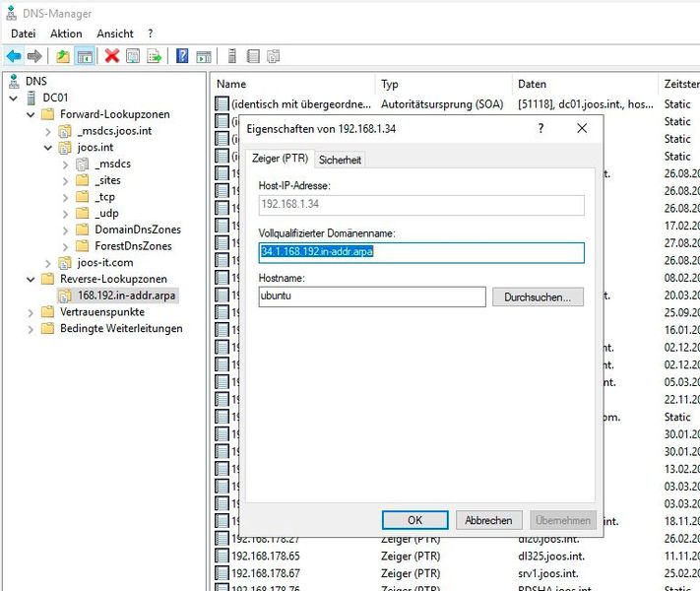700x591 pixels.
Task: Click the new record list toolbar icon
Action: pos(253,56)
